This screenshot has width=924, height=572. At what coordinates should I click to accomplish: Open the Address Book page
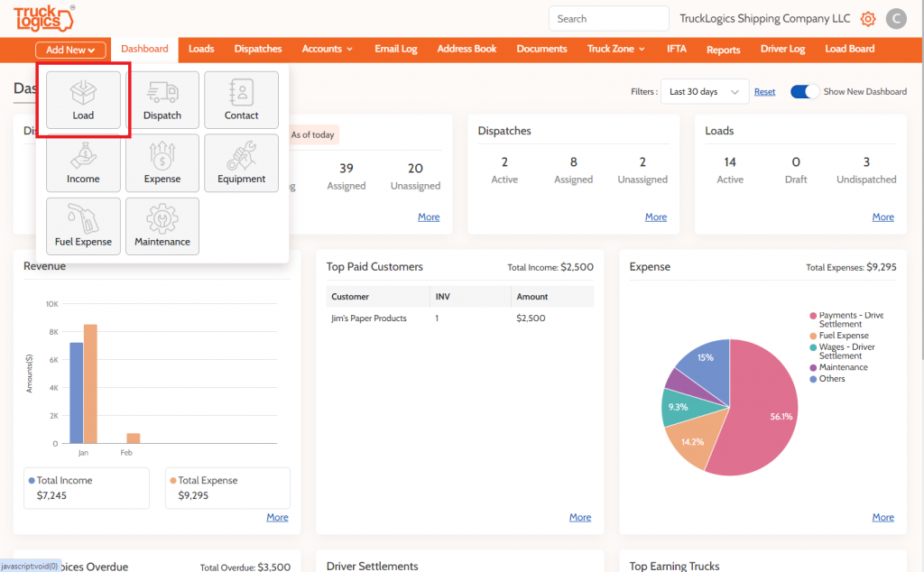pos(467,49)
